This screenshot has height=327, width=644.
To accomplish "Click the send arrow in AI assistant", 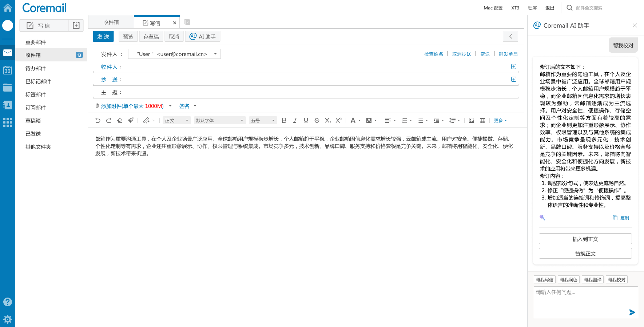I will click(632, 312).
